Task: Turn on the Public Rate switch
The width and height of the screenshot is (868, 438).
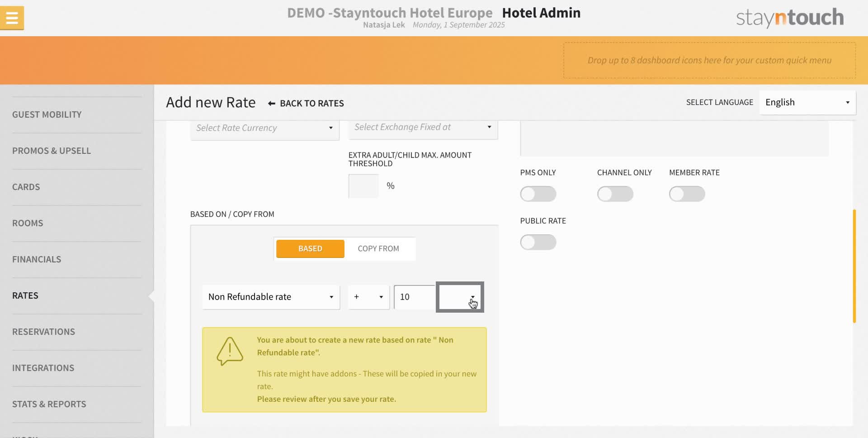Action: [538, 242]
